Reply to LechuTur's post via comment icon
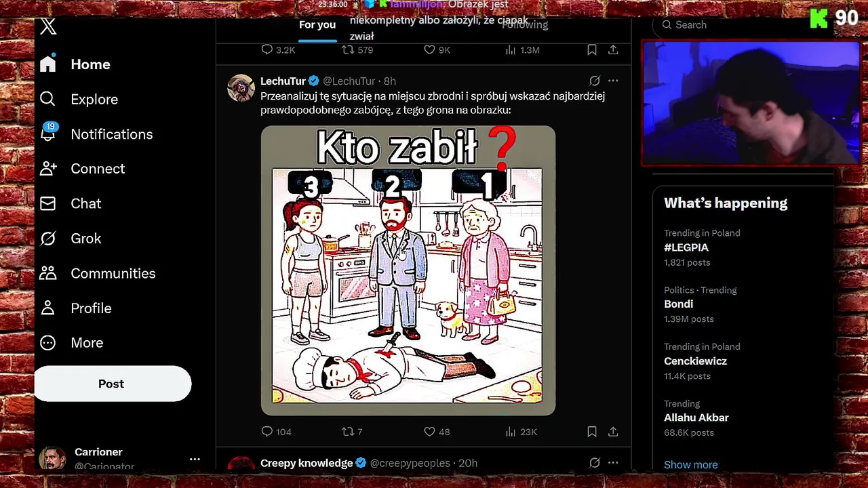The image size is (868, 488). (x=267, y=432)
